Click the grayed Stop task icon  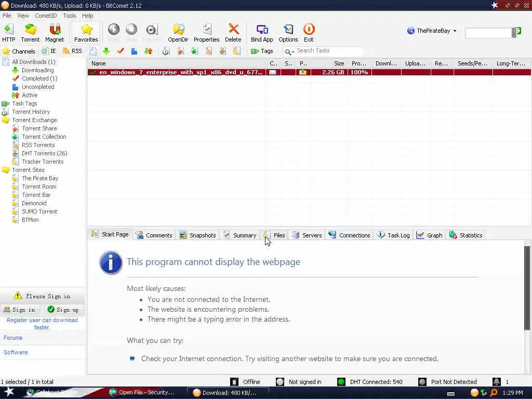click(x=131, y=33)
